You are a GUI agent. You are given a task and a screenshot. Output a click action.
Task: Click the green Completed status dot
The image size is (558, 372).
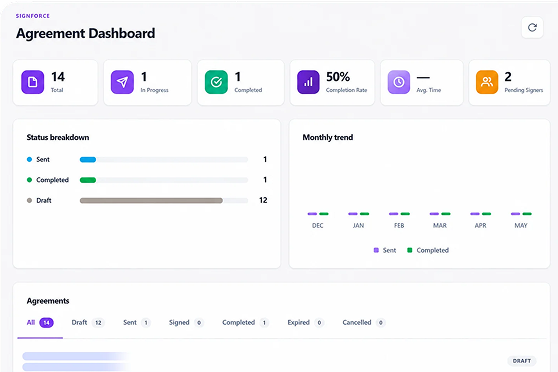pos(30,180)
